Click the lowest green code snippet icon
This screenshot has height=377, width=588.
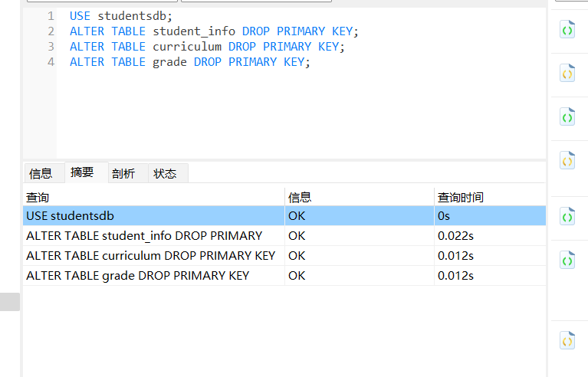[567, 261]
